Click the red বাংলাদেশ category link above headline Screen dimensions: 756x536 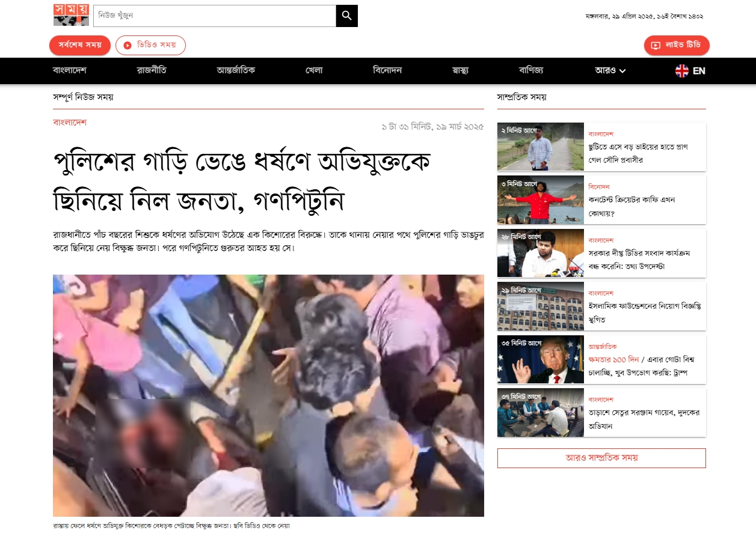pos(70,123)
